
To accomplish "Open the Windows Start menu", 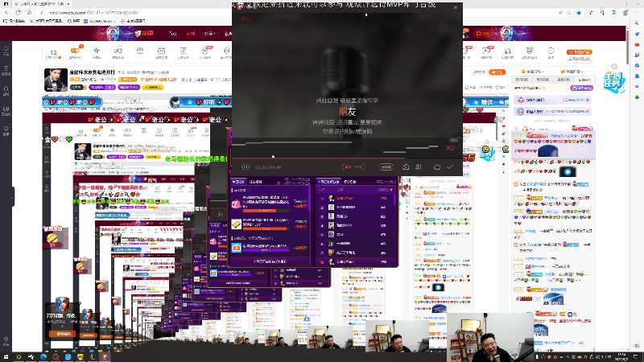I will click(6, 357).
